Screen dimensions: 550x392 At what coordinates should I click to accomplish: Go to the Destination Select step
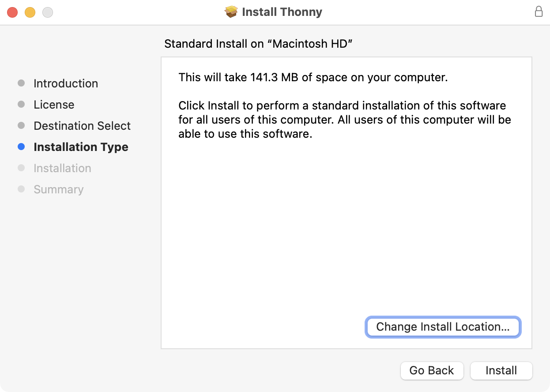click(82, 126)
